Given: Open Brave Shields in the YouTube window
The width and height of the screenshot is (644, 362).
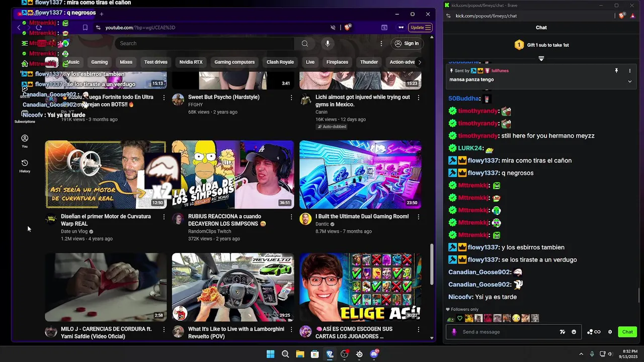Looking at the screenshot, I should click(348, 27).
